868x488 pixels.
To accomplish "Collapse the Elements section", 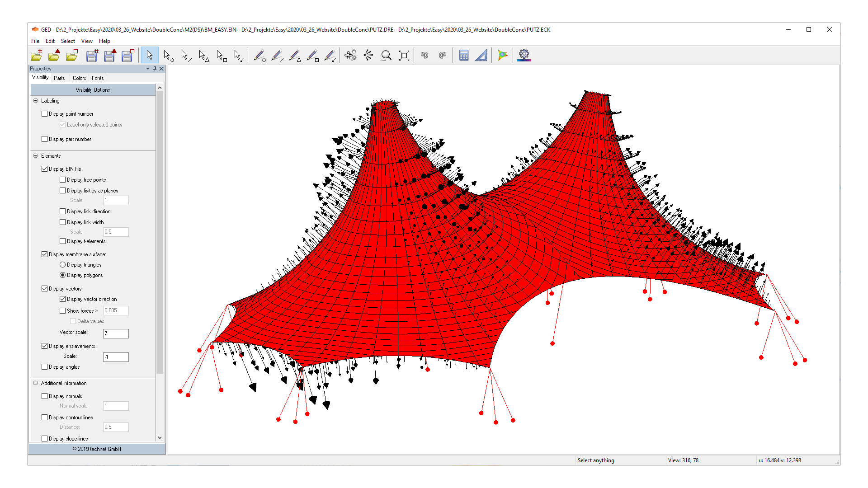I will (x=35, y=155).
